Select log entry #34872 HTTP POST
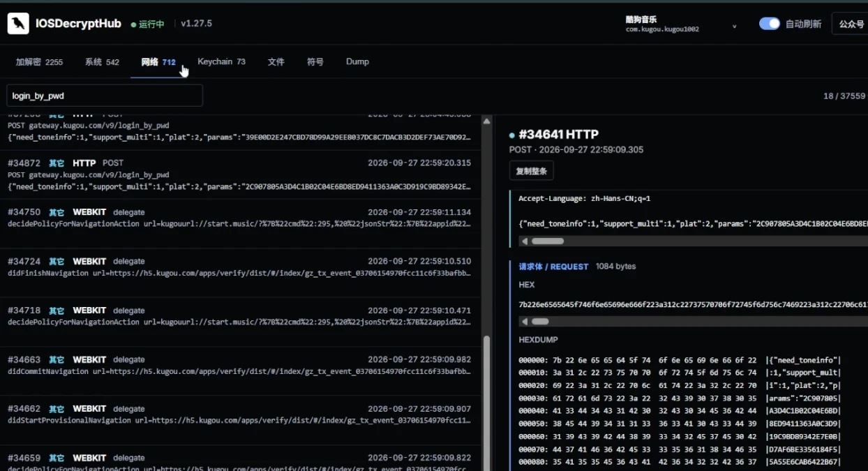This screenshot has height=471, width=868. pos(240,174)
